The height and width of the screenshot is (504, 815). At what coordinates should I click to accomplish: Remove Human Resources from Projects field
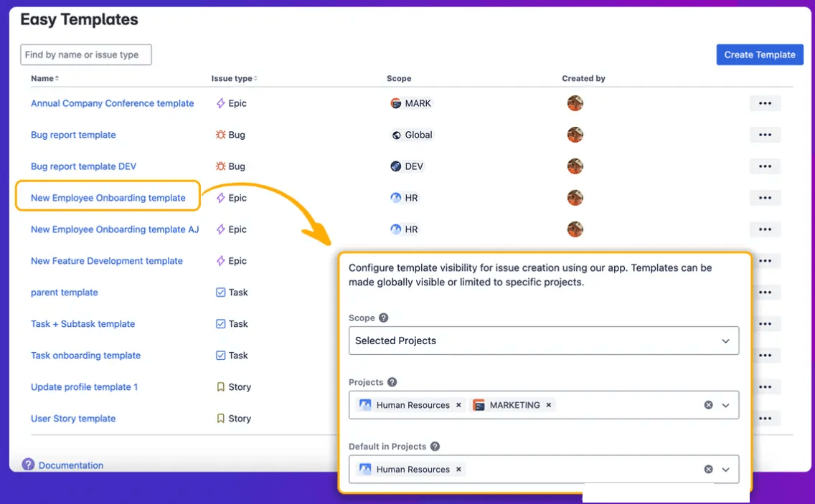click(458, 405)
